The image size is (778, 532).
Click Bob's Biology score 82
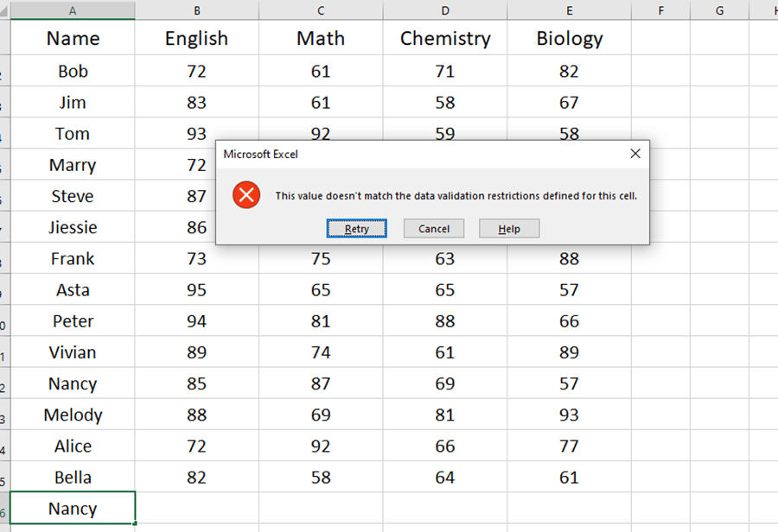coord(569,71)
